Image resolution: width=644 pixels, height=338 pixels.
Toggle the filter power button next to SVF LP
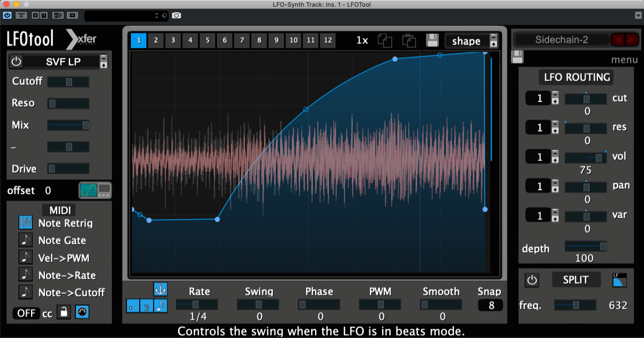click(16, 62)
